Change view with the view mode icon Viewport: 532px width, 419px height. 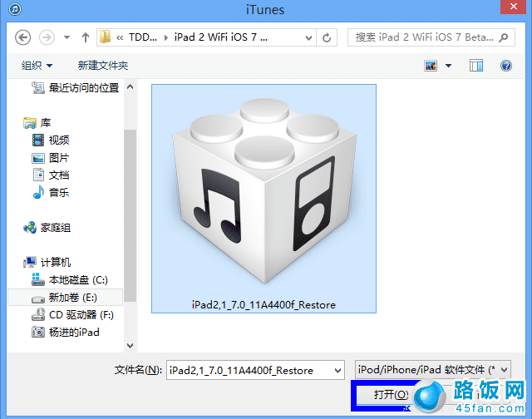431,66
